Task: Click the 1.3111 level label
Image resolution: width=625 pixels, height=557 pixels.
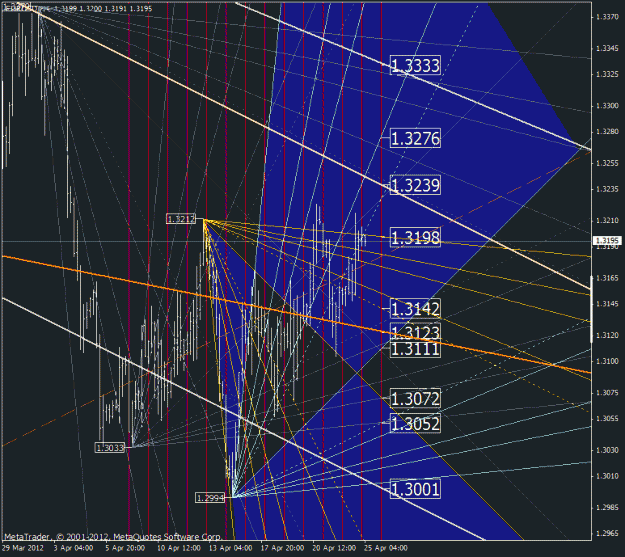Action: 415,349
